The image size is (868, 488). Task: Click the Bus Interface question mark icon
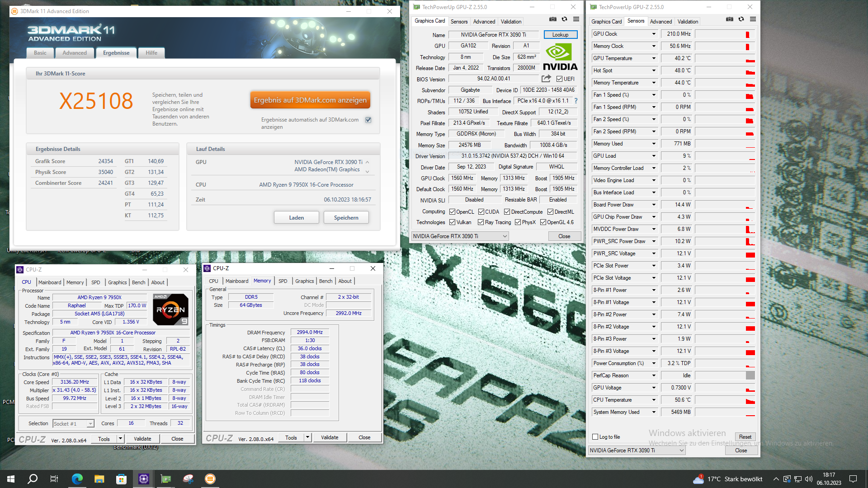pyautogui.click(x=576, y=101)
